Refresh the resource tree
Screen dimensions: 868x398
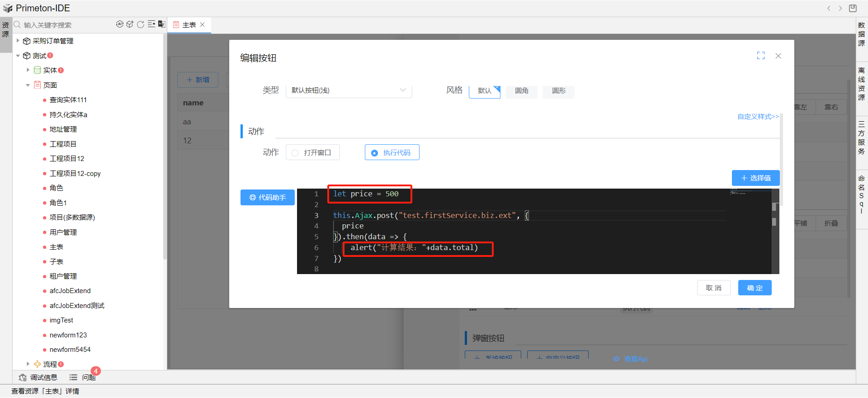[x=141, y=24]
